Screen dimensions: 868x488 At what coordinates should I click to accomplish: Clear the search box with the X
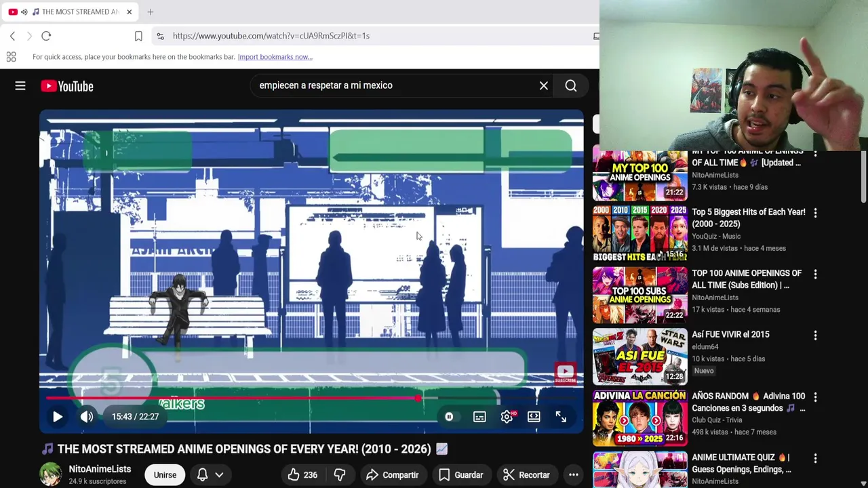(544, 85)
